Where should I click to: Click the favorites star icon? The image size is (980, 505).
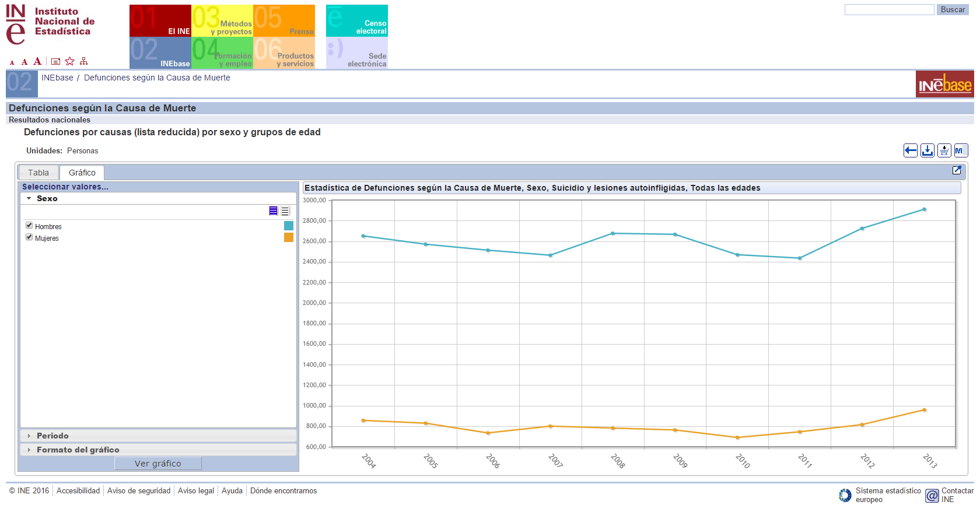[70, 61]
